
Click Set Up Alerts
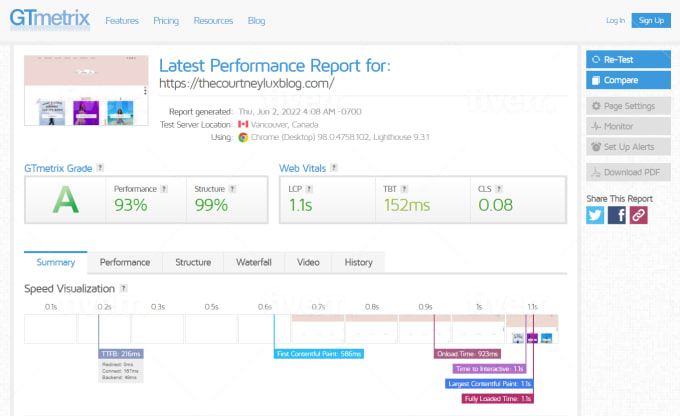(x=628, y=147)
